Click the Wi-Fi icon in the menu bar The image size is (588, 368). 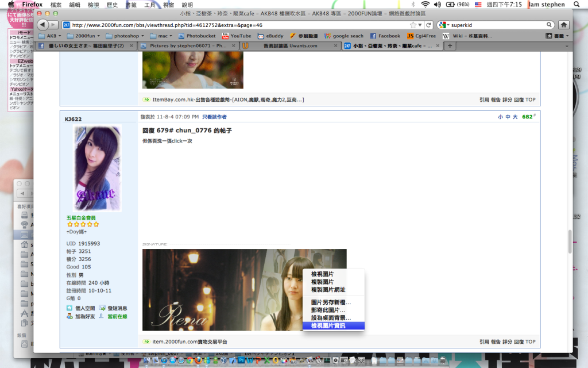tap(425, 4)
